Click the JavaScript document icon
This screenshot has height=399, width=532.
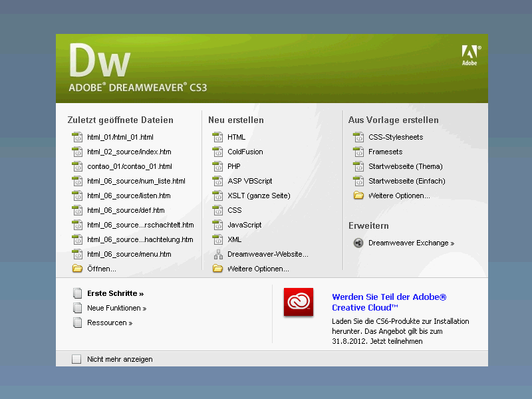point(217,225)
